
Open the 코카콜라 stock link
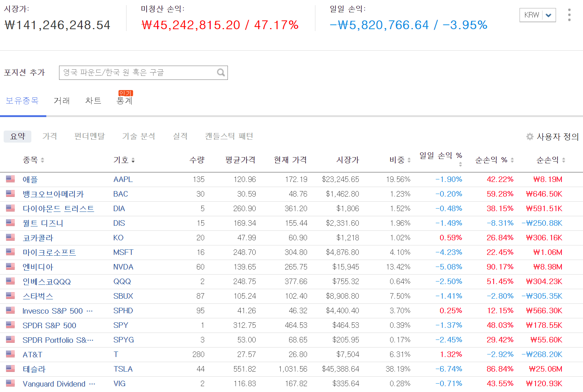point(38,238)
